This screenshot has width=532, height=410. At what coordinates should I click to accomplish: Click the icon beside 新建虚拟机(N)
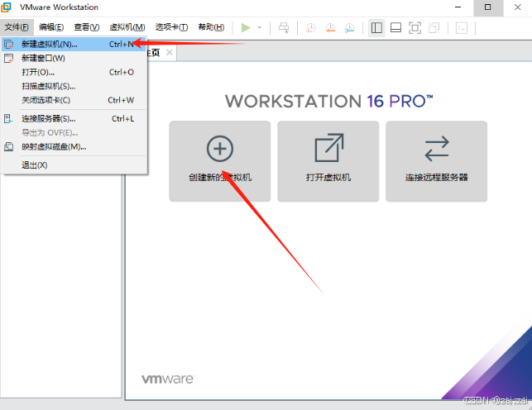pos(9,44)
